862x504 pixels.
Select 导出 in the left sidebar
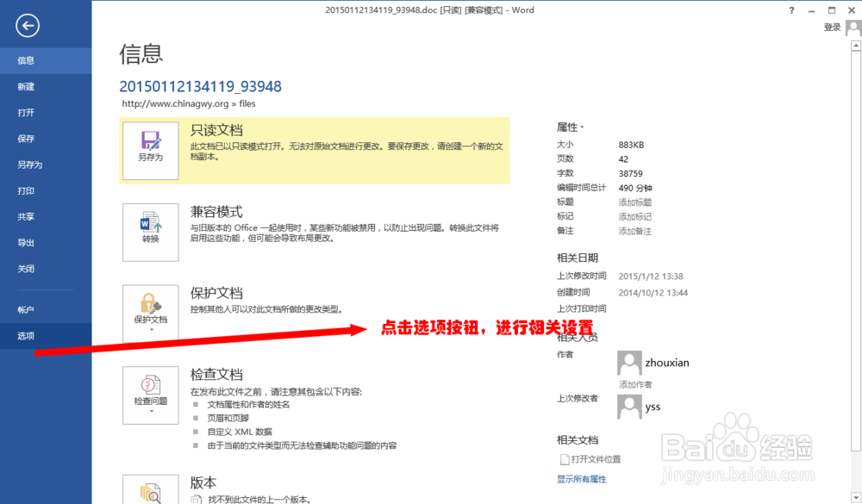point(26,242)
